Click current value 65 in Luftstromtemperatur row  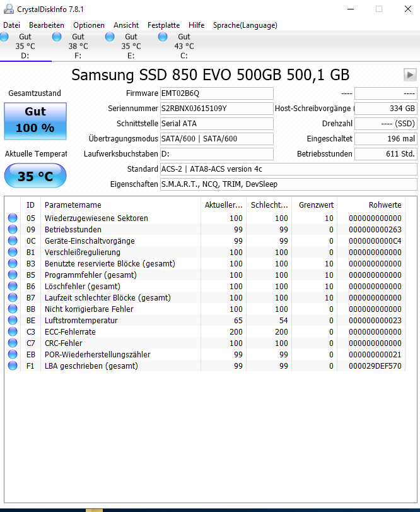click(x=238, y=320)
